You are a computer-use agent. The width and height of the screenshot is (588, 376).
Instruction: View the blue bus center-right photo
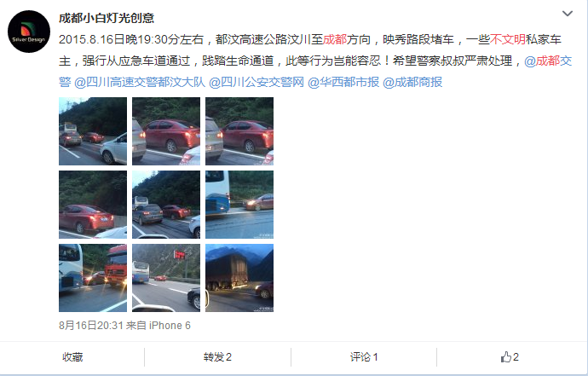[x=239, y=205]
